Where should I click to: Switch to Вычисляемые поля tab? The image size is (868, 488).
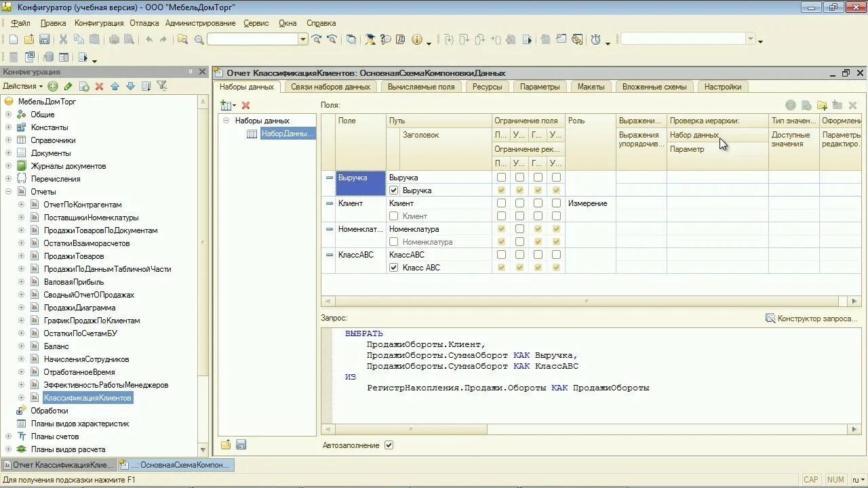click(x=421, y=87)
